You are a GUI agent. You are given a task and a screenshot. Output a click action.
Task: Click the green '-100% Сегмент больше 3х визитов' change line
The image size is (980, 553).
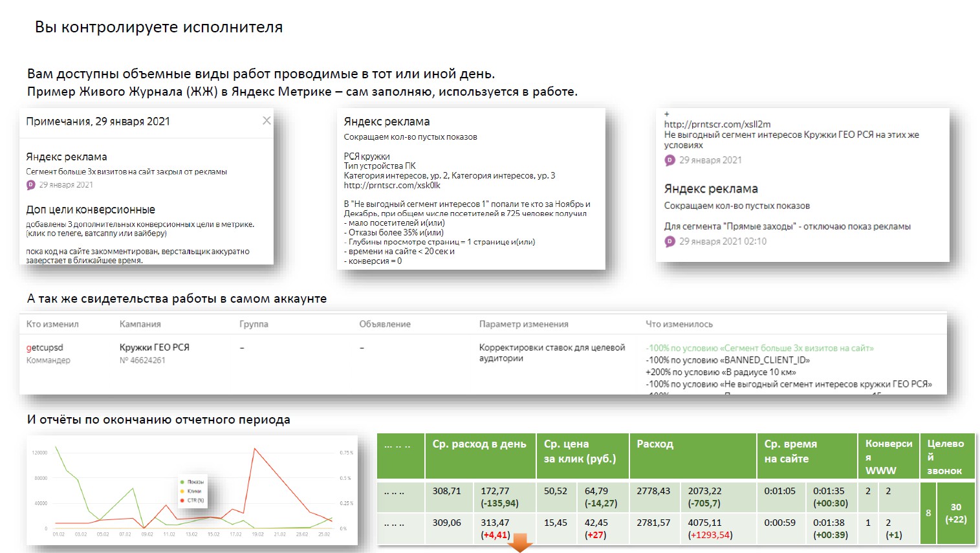(759, 348)
